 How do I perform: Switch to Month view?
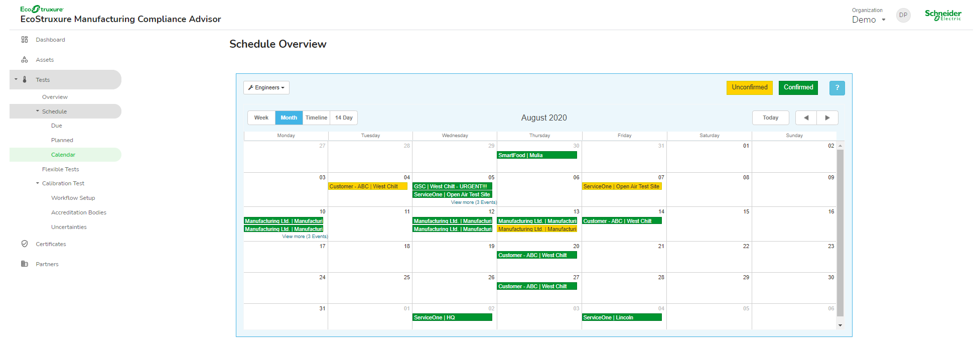[289, 118]
